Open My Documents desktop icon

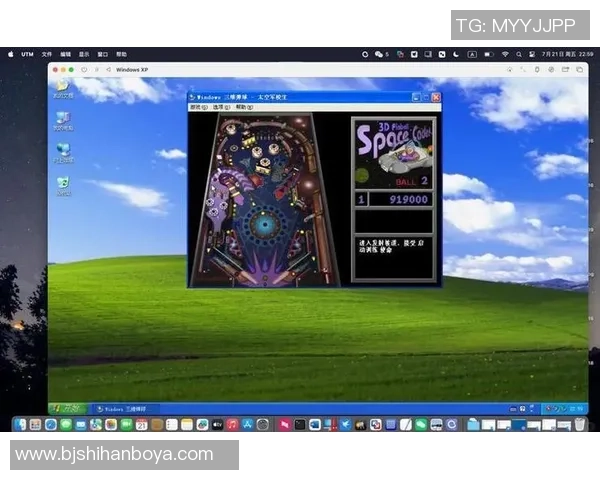(63, 89)
